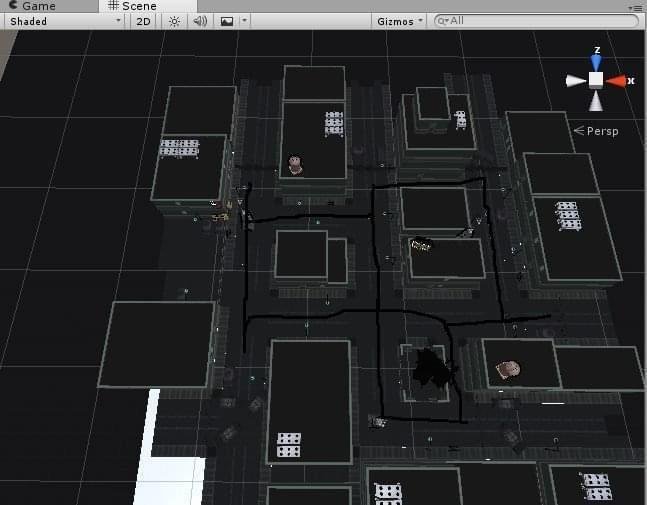Open the effects dropdown arrow
The height and width of the screenshot is (505, 647).
(244, 21)
